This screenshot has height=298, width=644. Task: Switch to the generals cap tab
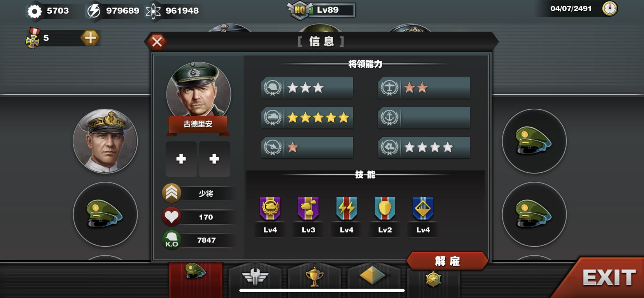point(196,276)
